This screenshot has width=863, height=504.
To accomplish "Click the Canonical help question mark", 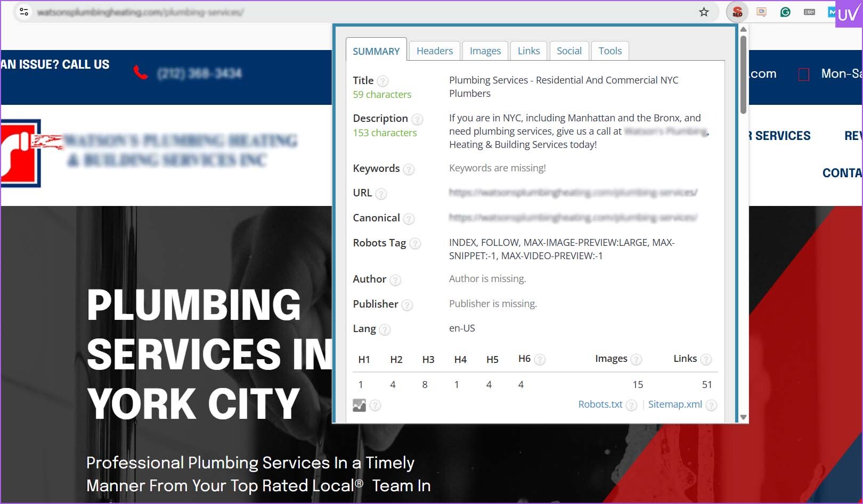I will 409,219.
